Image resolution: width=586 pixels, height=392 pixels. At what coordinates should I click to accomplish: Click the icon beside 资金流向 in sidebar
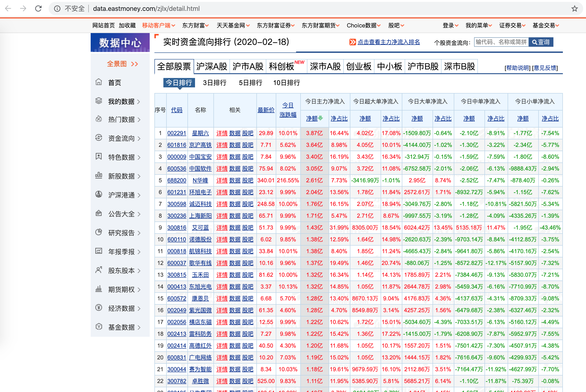99,138
